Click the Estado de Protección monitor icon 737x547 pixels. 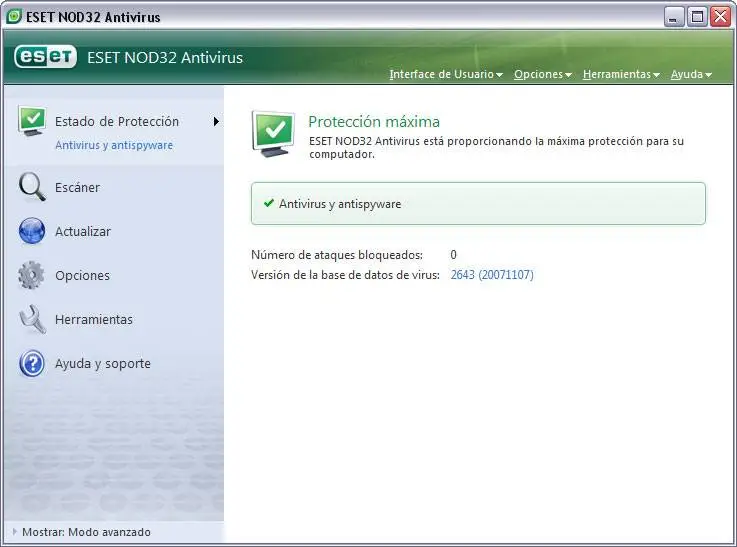point(32,121)
